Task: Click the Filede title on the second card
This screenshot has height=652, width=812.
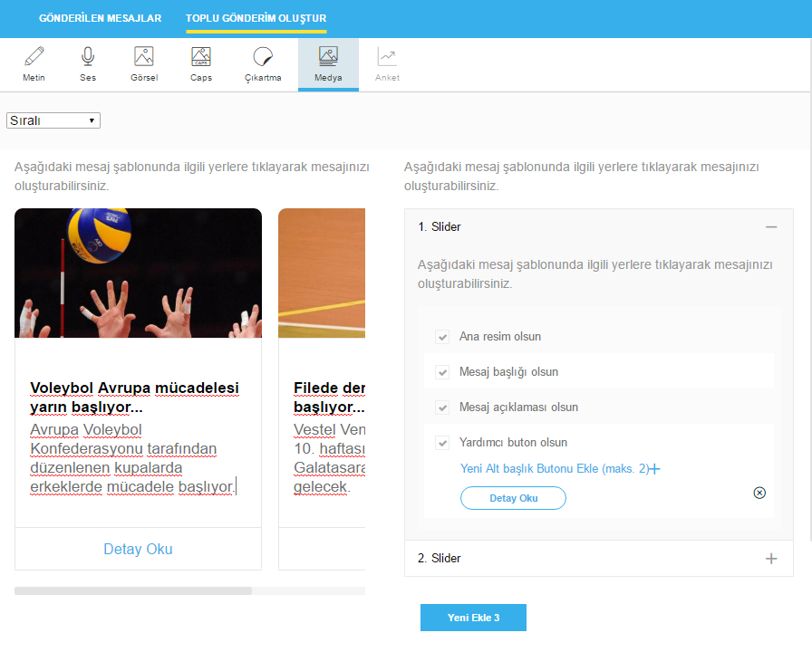Action: pyautogui.click(x=329, y=398)
